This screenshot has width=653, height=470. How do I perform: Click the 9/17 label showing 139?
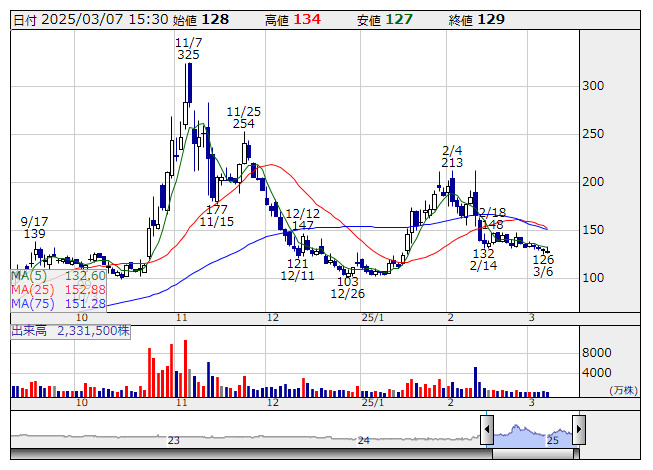click(34, 234)
